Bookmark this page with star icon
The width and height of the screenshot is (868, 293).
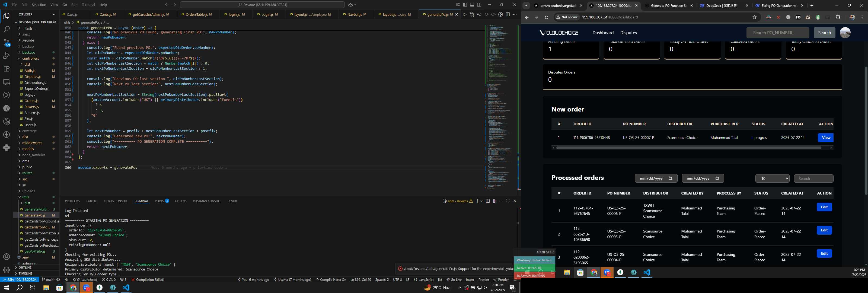click(754, 17)
